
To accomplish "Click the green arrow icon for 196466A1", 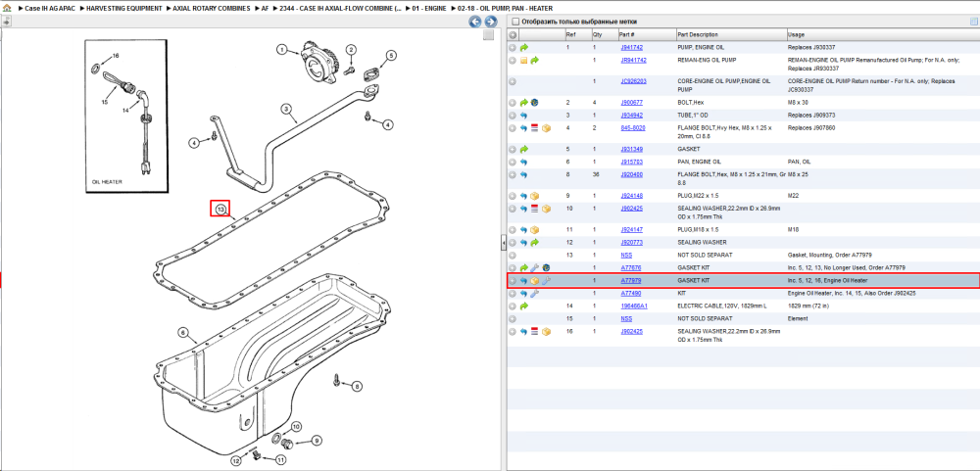I will coord(523,306).
